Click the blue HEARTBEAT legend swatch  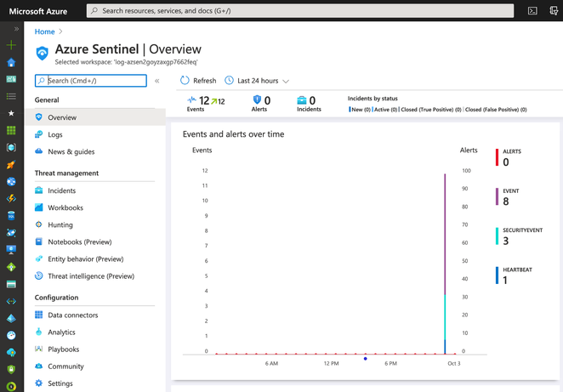click(x=497, y=276)
